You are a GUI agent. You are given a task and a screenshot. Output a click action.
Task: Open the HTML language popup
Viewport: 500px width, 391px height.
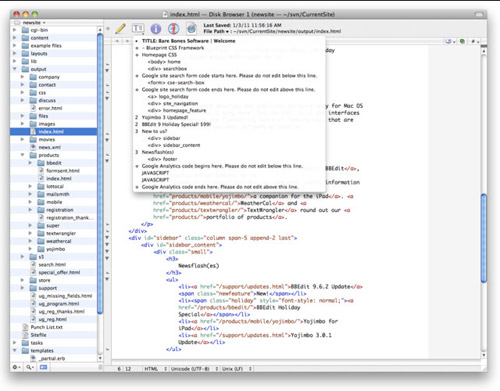[x=155, y=369]
